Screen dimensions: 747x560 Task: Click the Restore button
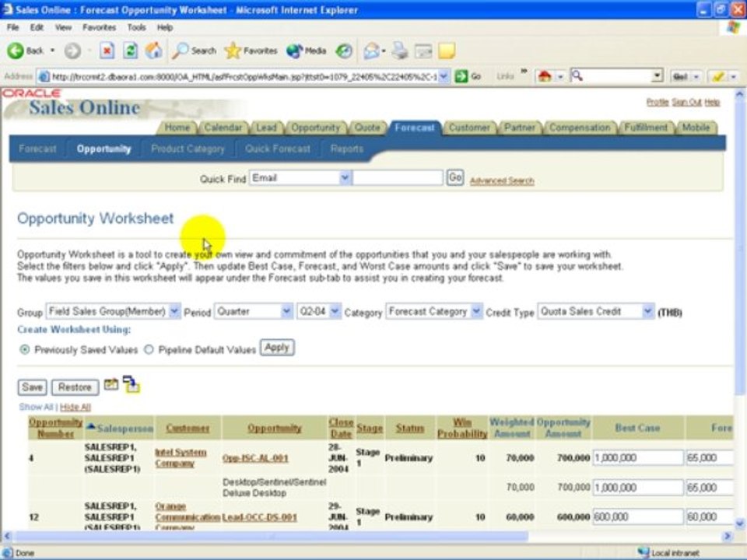pos(75,387)
